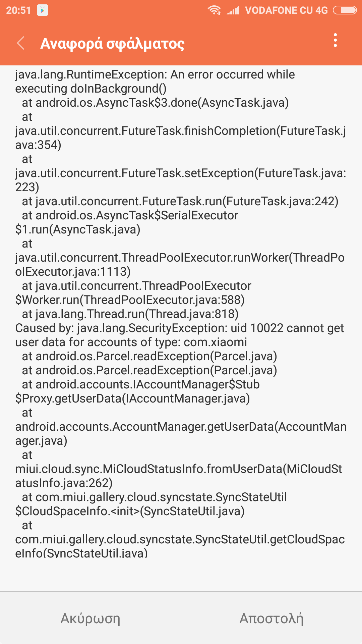Tap the ThreadPoolExecutor.runWorker stack line
Viewport: 362px width, 644px height.
180,265
